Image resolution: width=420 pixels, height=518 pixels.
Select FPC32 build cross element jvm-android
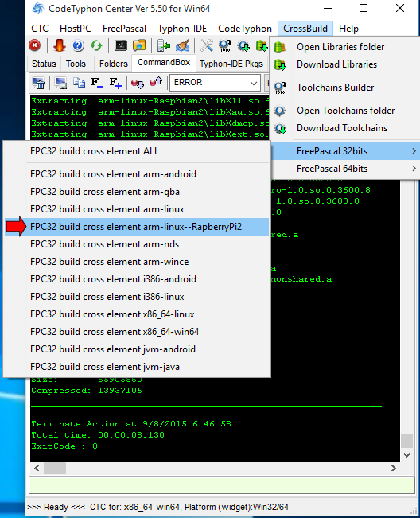click(x=137, y=349)
